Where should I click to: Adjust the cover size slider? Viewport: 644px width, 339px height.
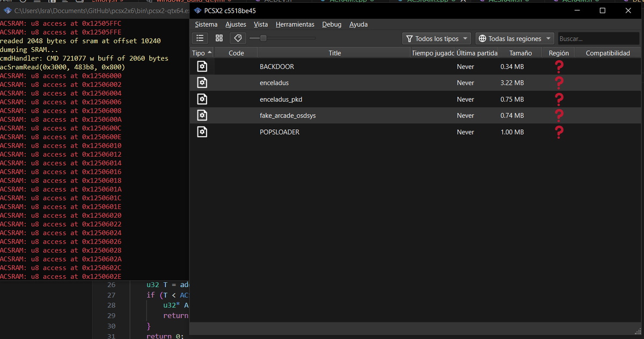[282, 38]
